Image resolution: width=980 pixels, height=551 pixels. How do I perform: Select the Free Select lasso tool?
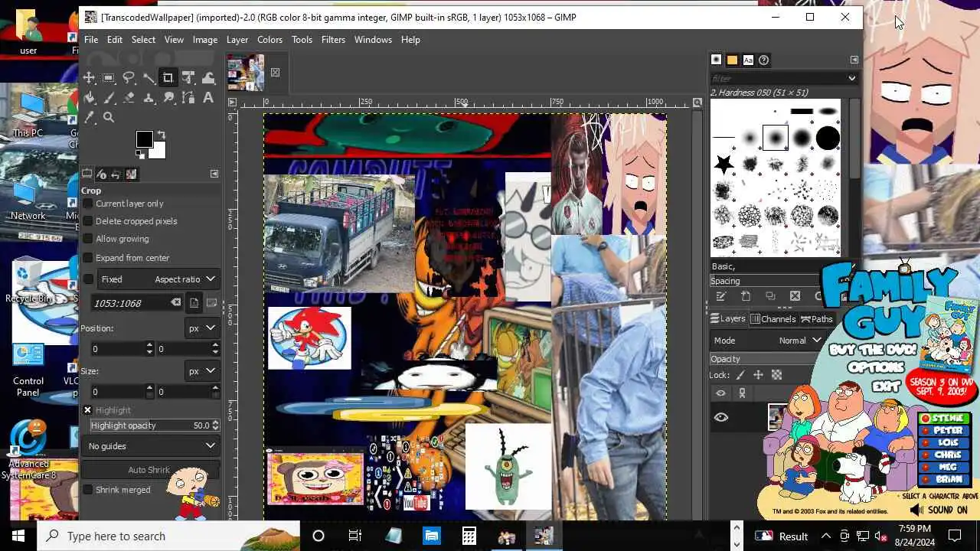129,78
